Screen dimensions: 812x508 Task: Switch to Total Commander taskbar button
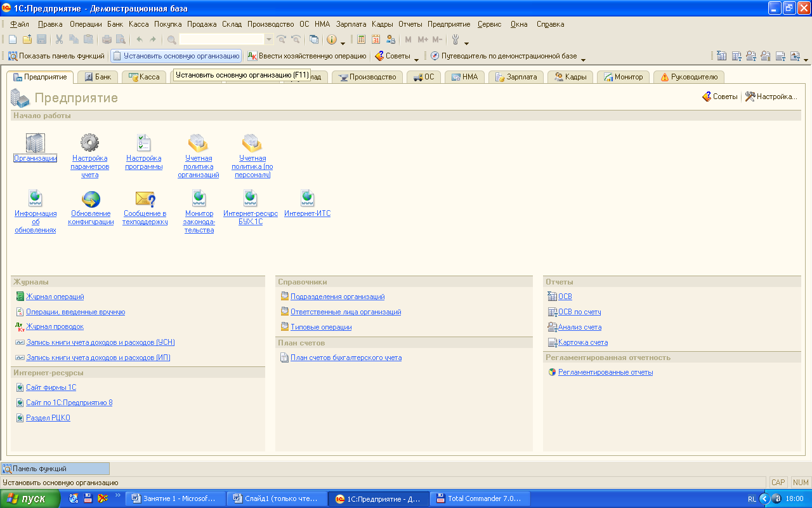click(x=480, y=498)
